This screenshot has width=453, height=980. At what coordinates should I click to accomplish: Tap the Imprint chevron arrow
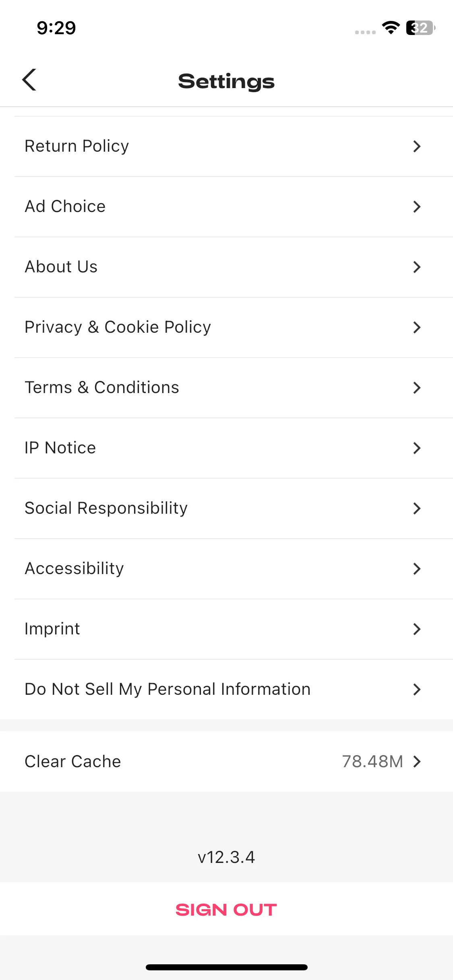(x=417, y=629)
